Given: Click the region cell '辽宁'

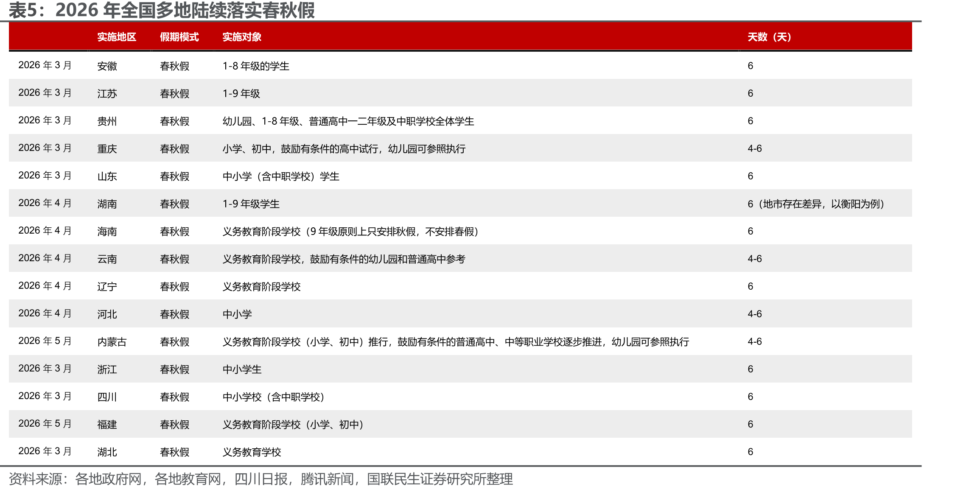Looking at the screenshot, I should pos(107,286).
